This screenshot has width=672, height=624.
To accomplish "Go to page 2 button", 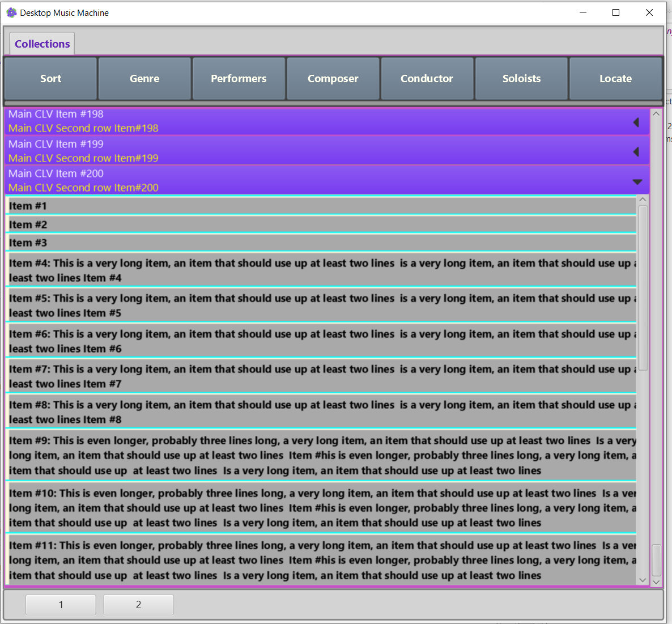I will [138, 605].
